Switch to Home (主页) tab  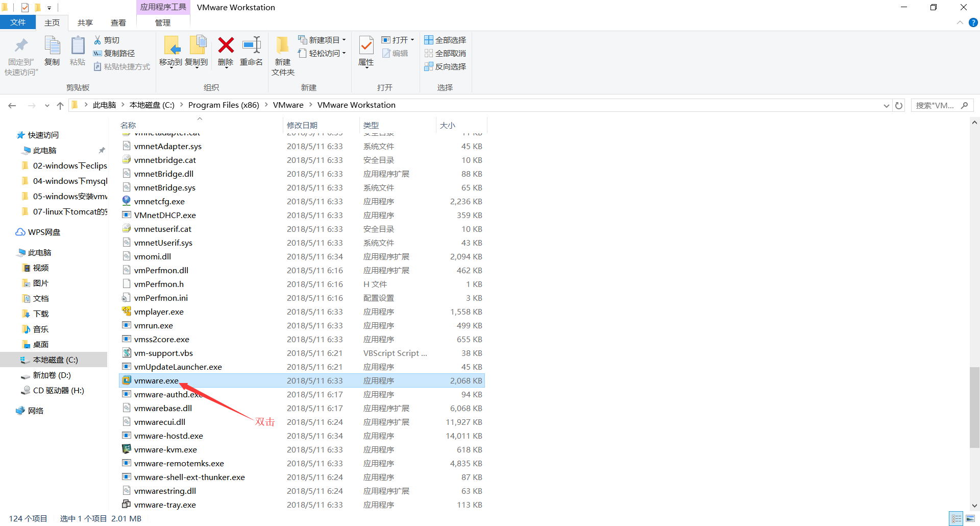click(52, 22)
